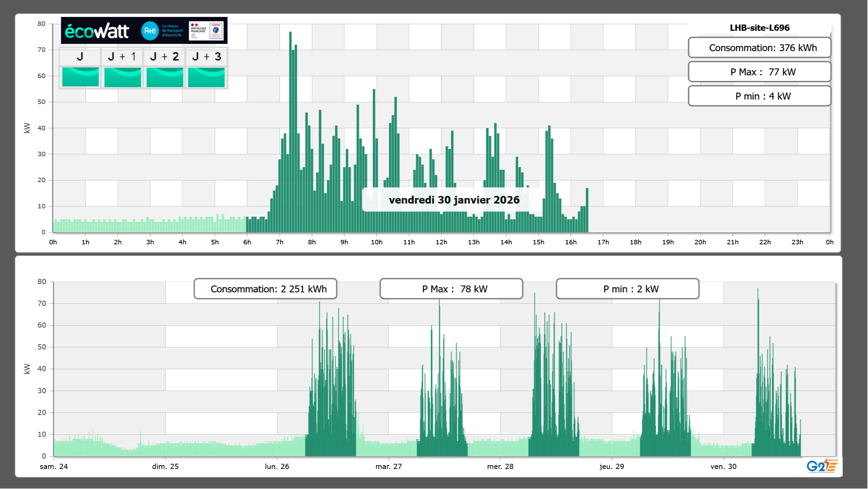Click green signal icon under J + 3
This screenshot has height=489, width=868.
click(x=206, y=77)
